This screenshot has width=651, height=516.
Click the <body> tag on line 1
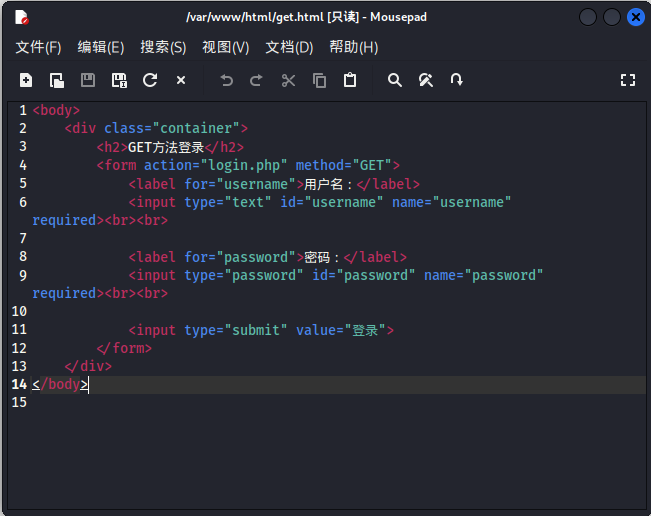(x=56, y=110)
